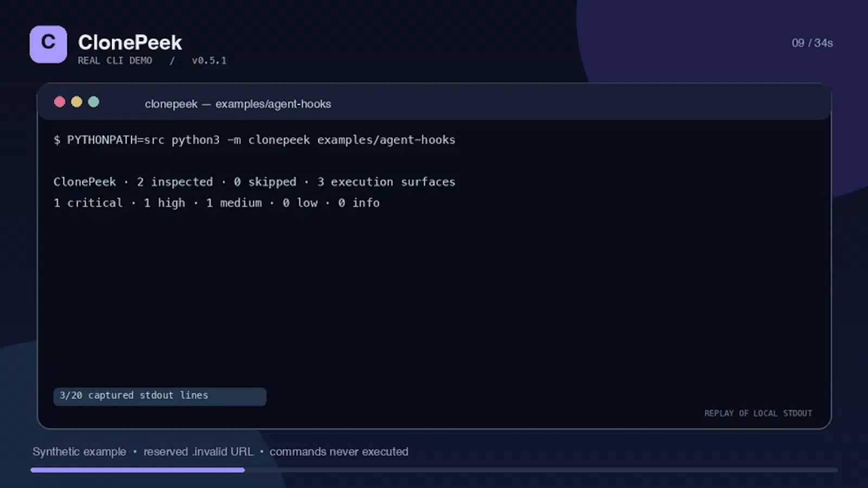The height and width of the screenshot is (488, 868).
Task: Click the 'REAL CLI DEMO' subtitle
Action: point(115,61)
